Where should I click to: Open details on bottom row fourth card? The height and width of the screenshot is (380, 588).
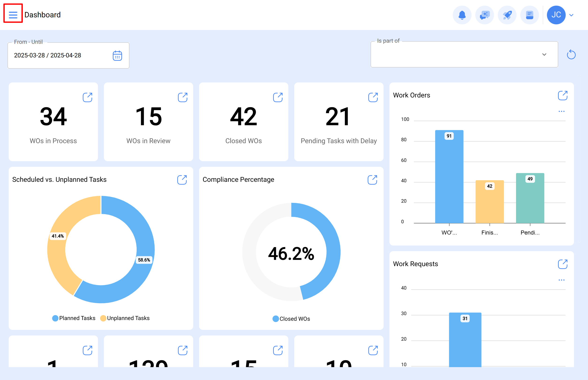(373, 350)
